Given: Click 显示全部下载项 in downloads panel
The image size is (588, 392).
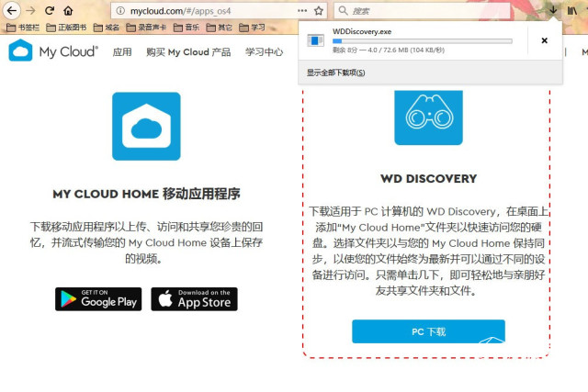Looking at the screenshot, I should point(335,73).
